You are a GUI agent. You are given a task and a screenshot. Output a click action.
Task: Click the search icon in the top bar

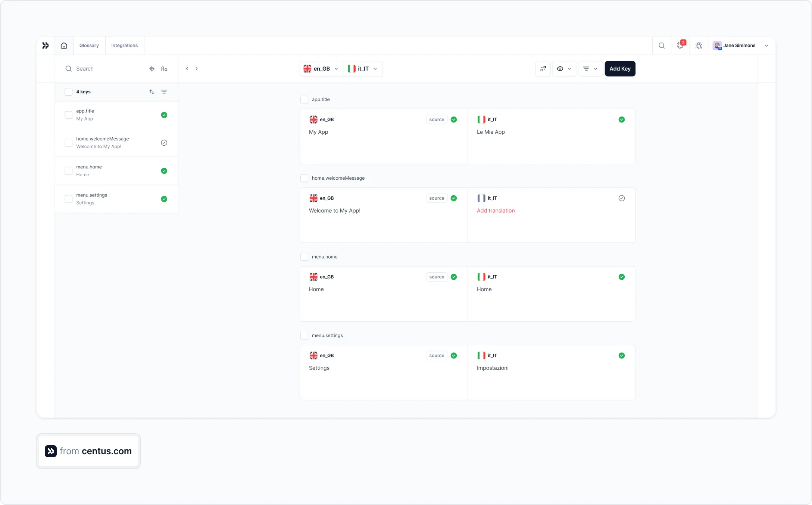(x=662, y=45)
